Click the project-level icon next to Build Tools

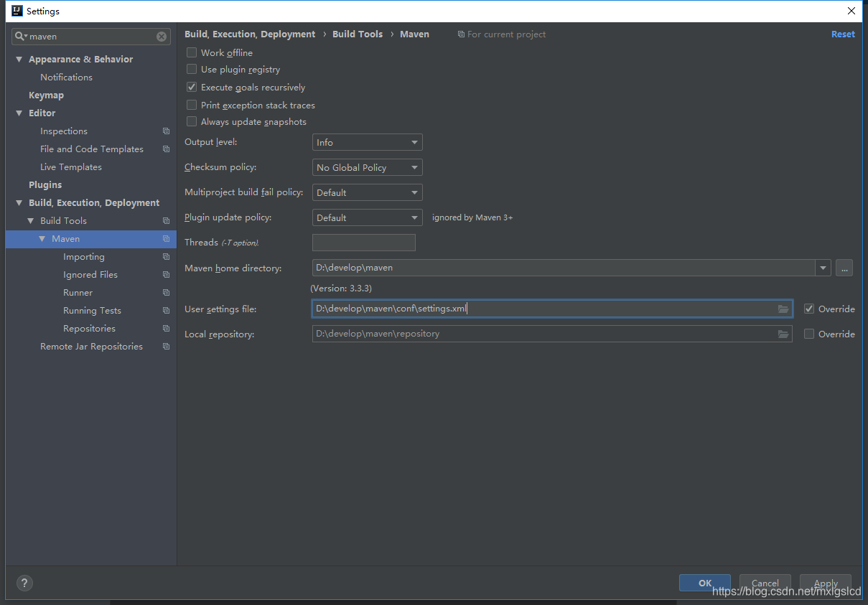pos(166,221)
